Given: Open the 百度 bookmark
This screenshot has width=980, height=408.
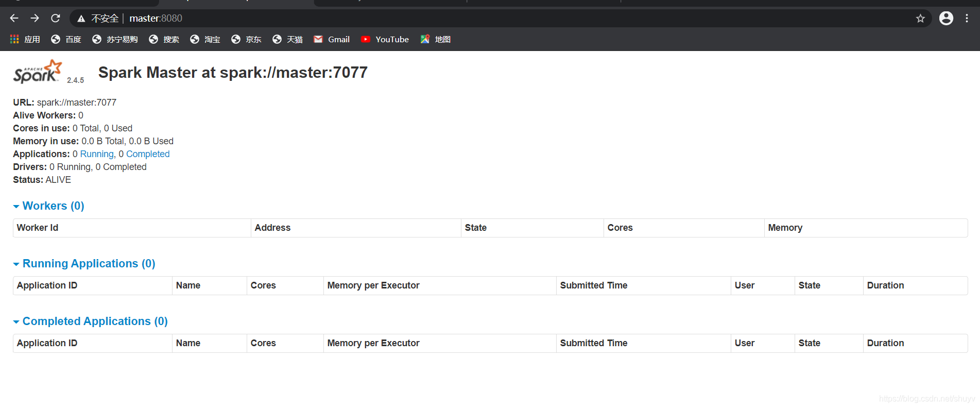Looking at the screenshot, I should (66, 39).
